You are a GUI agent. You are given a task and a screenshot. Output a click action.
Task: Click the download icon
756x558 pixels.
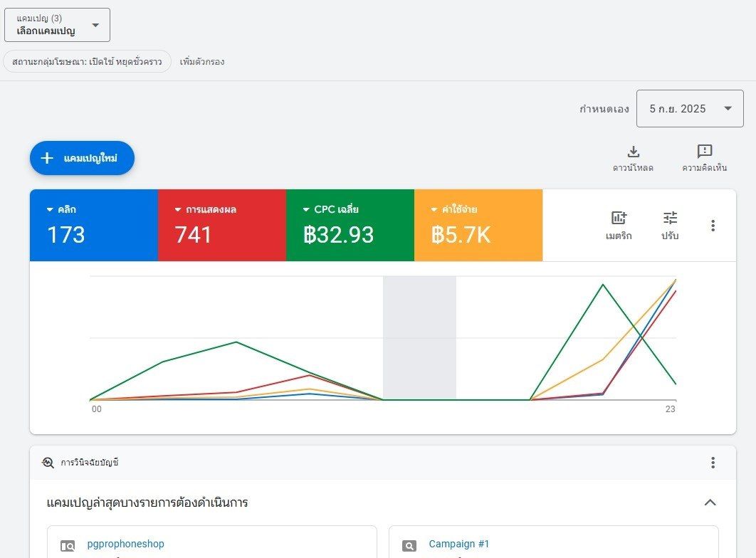[x=633, y=152]
